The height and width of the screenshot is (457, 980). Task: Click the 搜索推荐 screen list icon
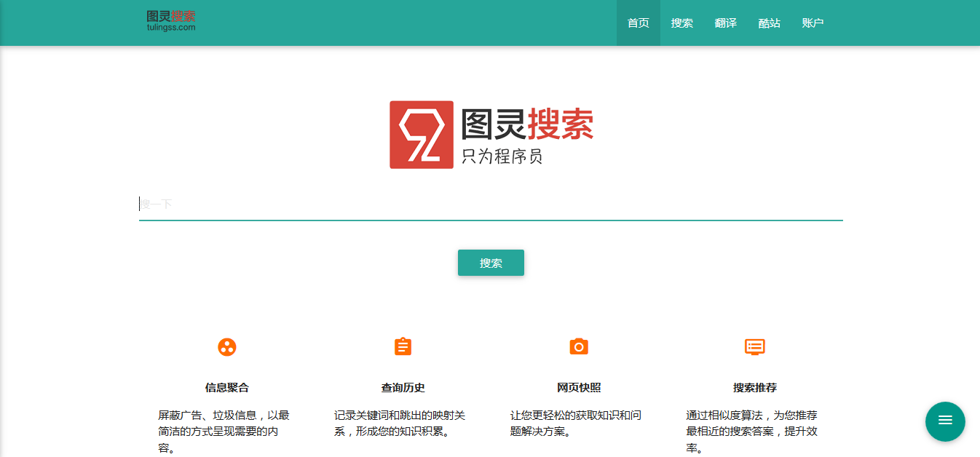click(x=755, y=347)
